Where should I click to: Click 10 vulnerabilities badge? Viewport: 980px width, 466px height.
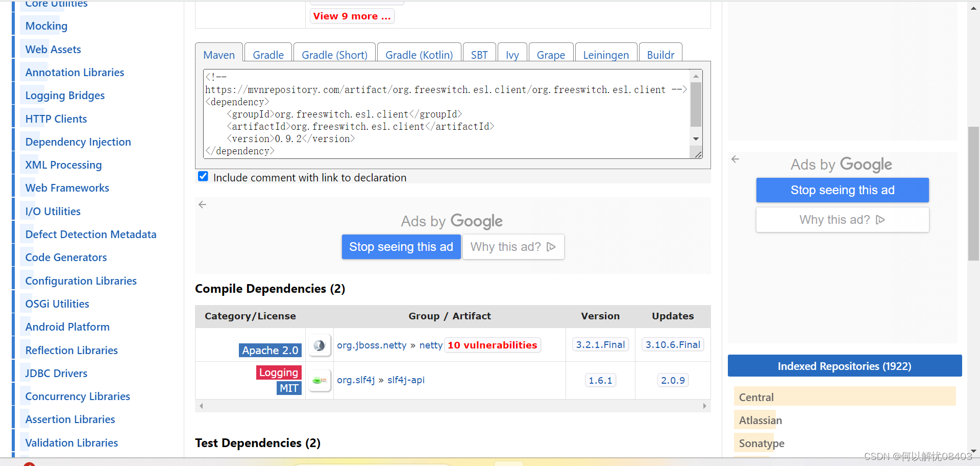pos(493,345)
